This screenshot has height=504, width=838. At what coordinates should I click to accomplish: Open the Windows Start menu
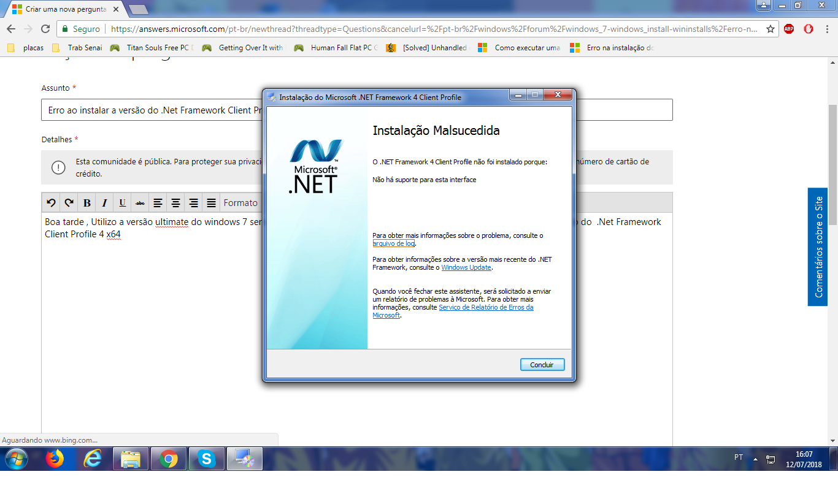[x=16, y=459]
